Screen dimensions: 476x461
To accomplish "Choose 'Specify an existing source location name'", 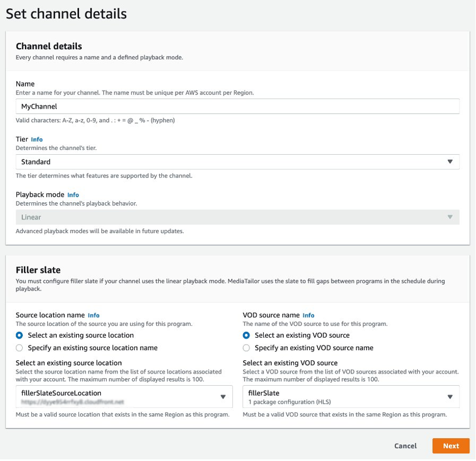I will 18,347.
